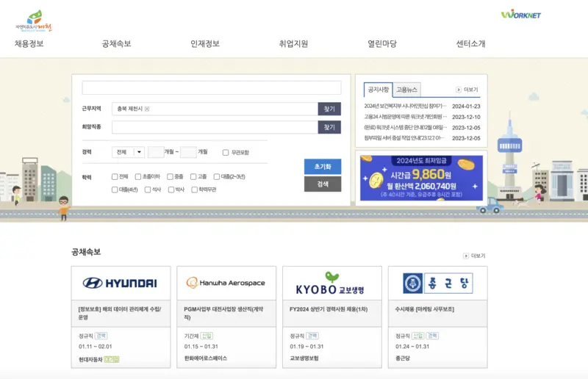
Task: Open the 워크넷 시스템 중단 안내 notice
Action: [x=406, y=128]
